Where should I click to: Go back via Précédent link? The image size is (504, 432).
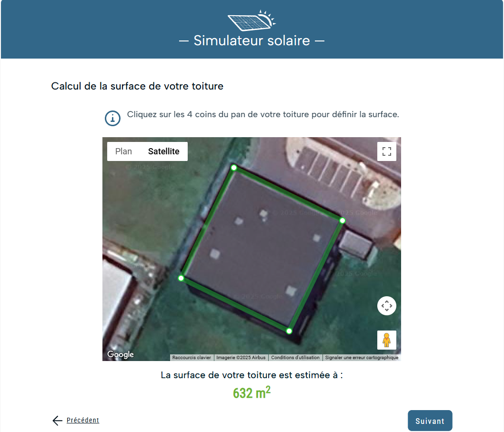[82, 420]
